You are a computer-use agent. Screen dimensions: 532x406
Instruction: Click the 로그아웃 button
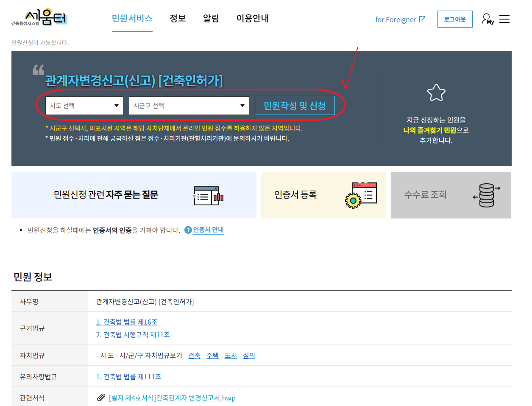click(455, 19)
